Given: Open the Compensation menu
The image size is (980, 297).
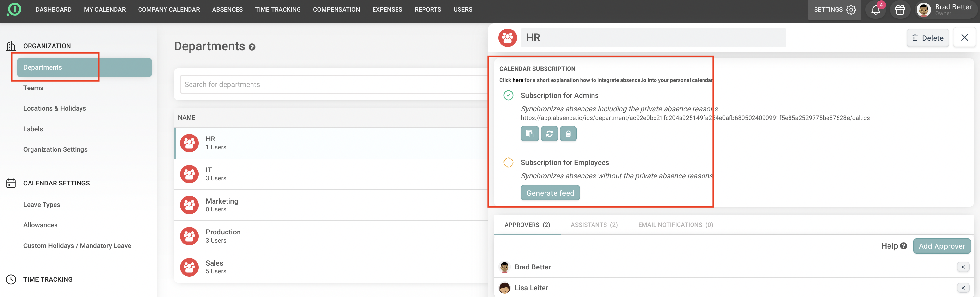Looking at the screenshot, I should coord(336,9).
